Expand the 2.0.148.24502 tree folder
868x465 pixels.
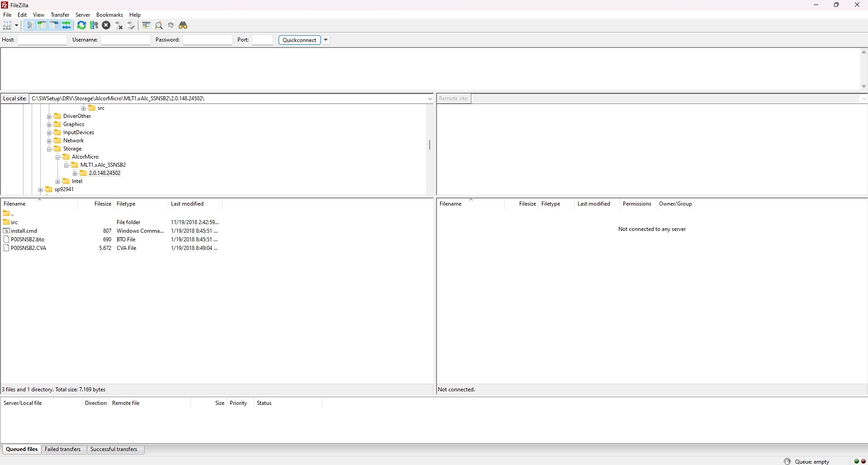[75, 174]
